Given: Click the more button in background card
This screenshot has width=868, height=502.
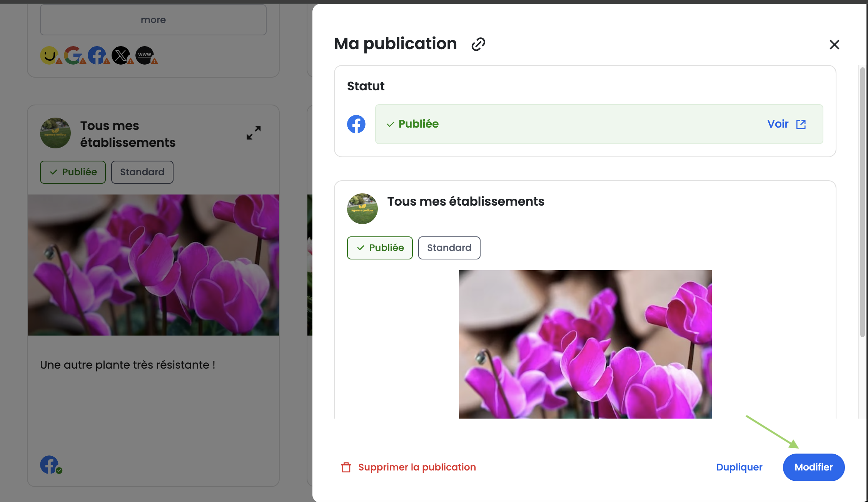Looking at the screenshot, I should pos(153,20).
